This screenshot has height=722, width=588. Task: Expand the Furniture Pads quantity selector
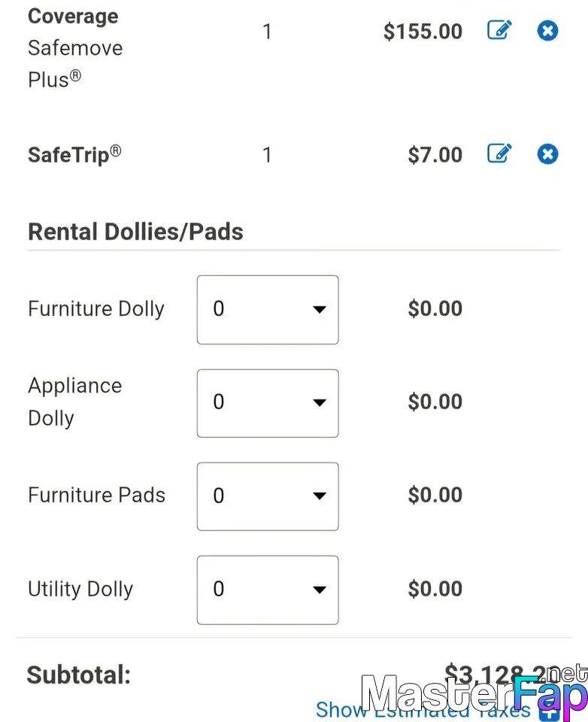pos(268,496)
